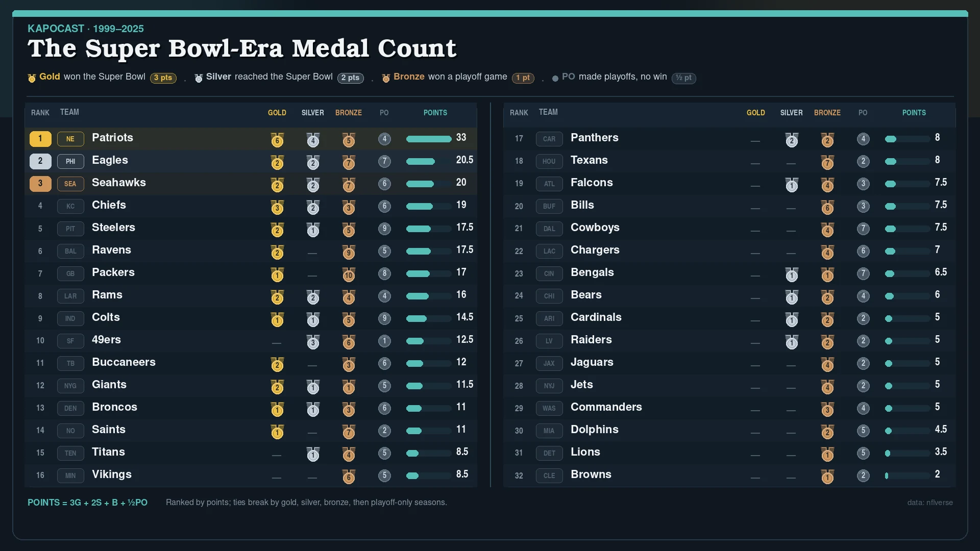Click the Browns bronze medal icon
This screenshot has width=980, height=551.
827,476
